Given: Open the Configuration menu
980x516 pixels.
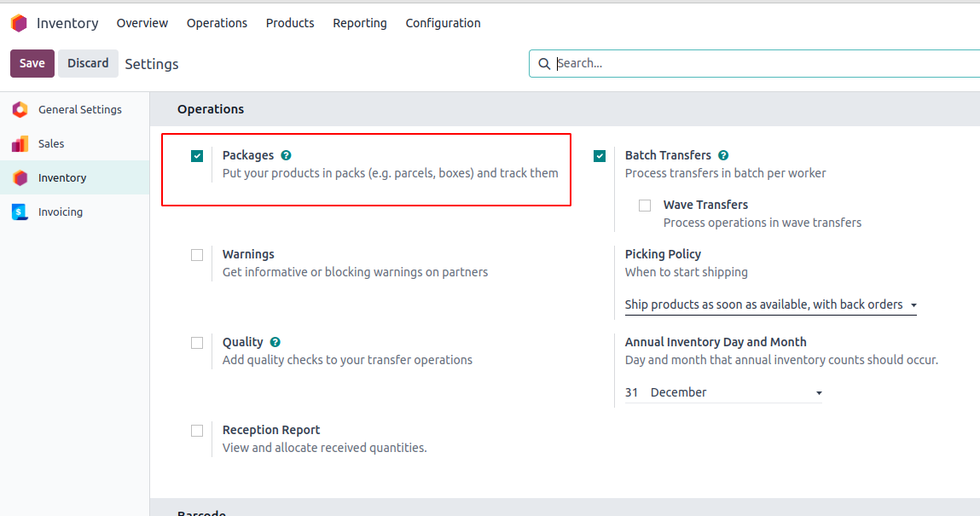Looking at the screenshot, I should pos(443,23).
